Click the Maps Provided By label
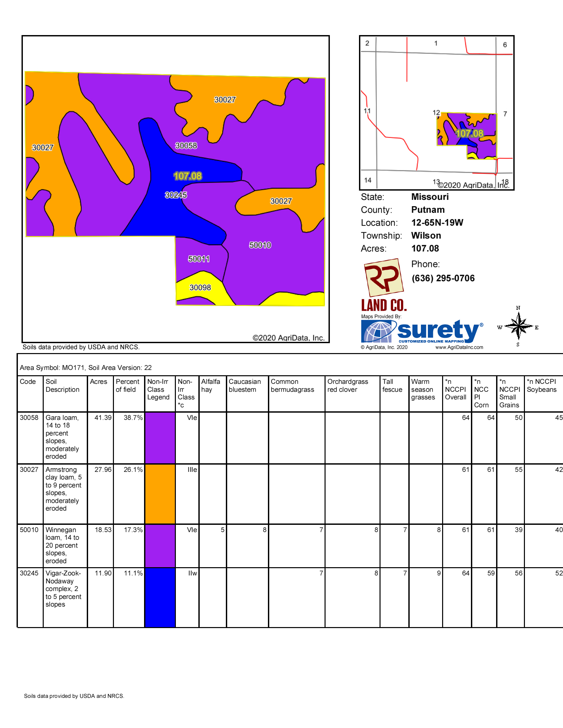Screen dimensions: 563x728 [x=381, y=316]
